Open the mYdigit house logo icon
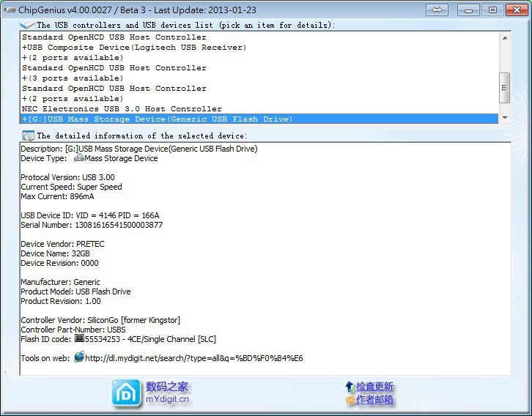Viewport: 532px width, 416px height. pyautogui.click(x=126, y=393)
